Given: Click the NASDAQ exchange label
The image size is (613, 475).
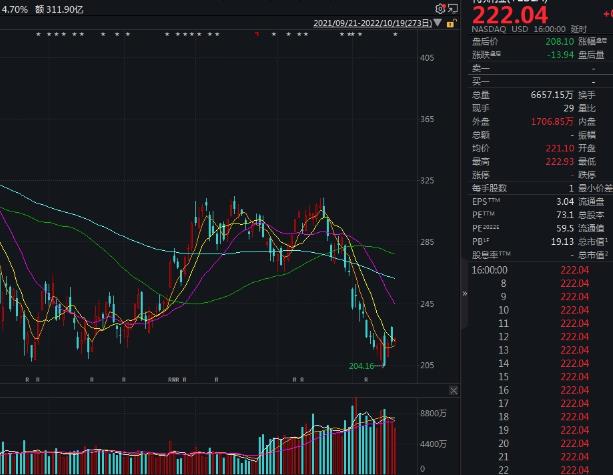Looking at the screenshot, I should click(x=489, y=29).
